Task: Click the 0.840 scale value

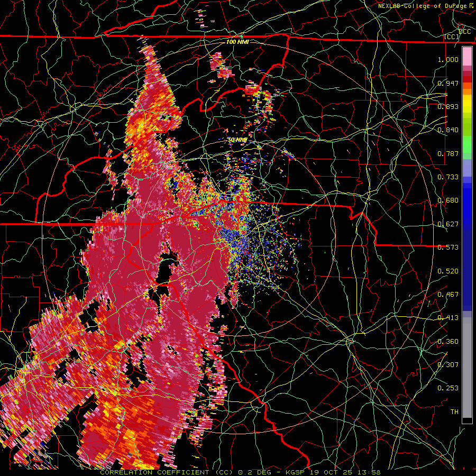Action: (448, 130)
